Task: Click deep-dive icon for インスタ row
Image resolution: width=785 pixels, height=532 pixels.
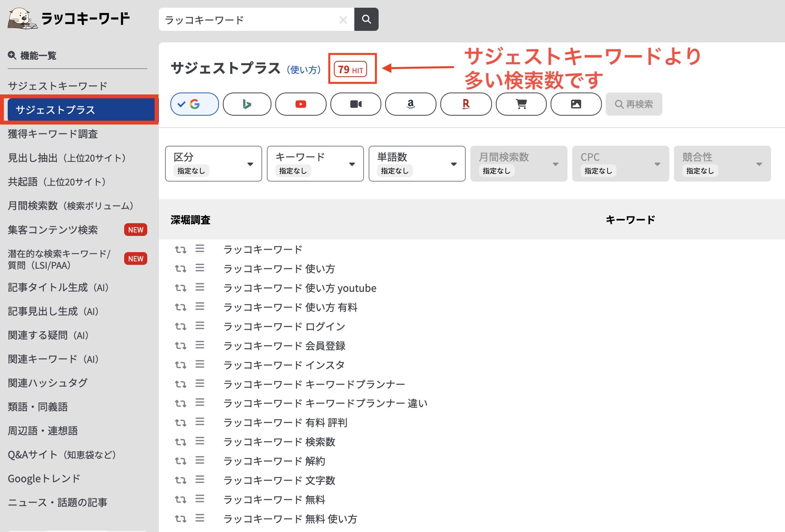Action: pyautogui.click(x=180, y=365)
